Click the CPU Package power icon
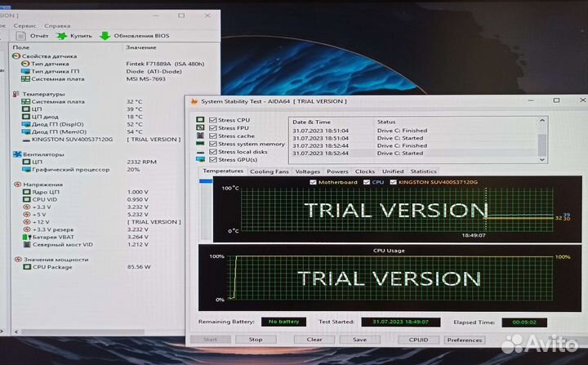Screen dimensions: 588x365 [x=27, y=267]
